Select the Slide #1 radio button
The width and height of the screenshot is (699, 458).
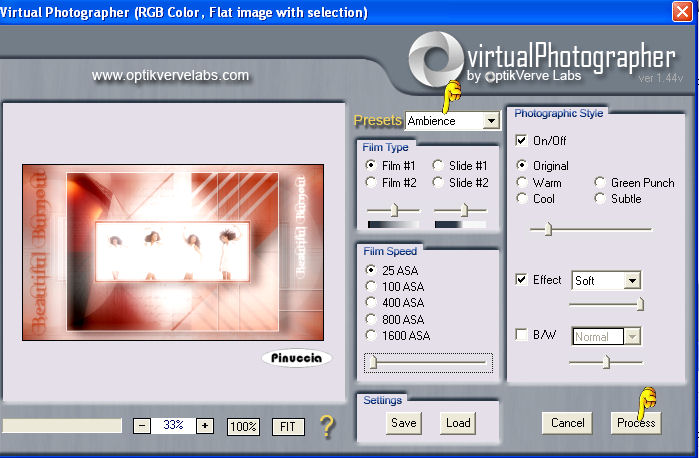click(438, 165)
